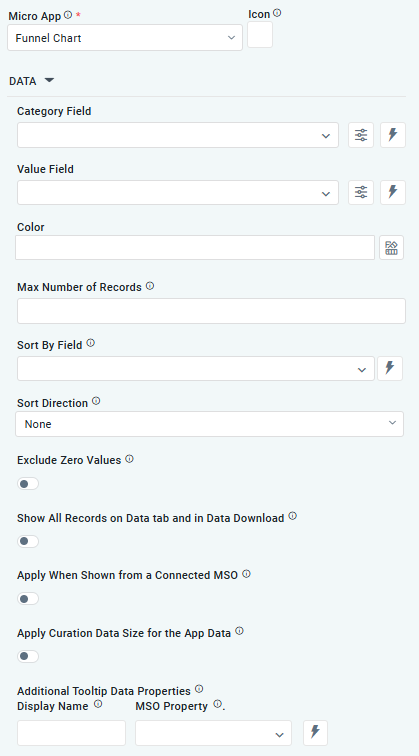Image resolution: width=419 pixels, height=756 pixels.
Task: Click the Sort By Field lightning bolt icon
Action: (x=390, y=369)
